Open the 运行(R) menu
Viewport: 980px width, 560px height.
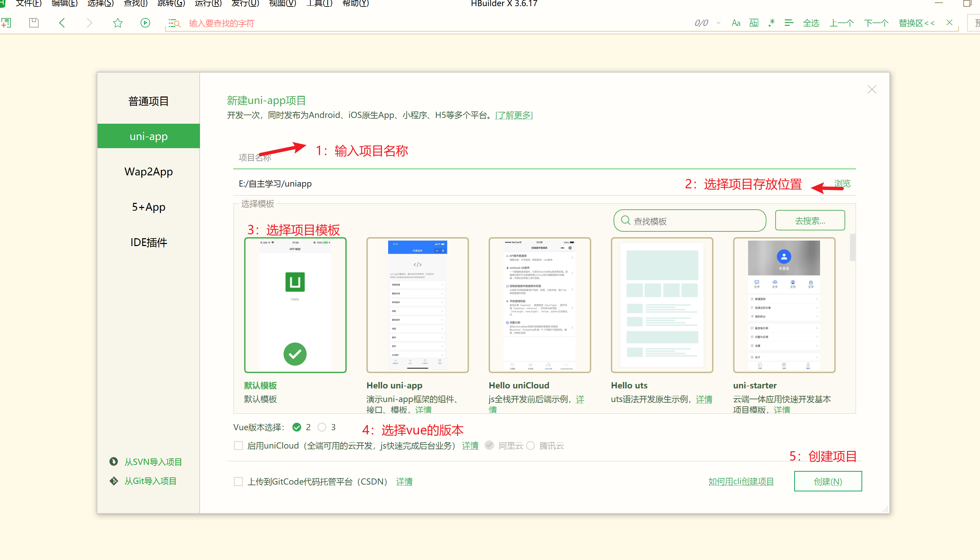[x=208, y=3]
